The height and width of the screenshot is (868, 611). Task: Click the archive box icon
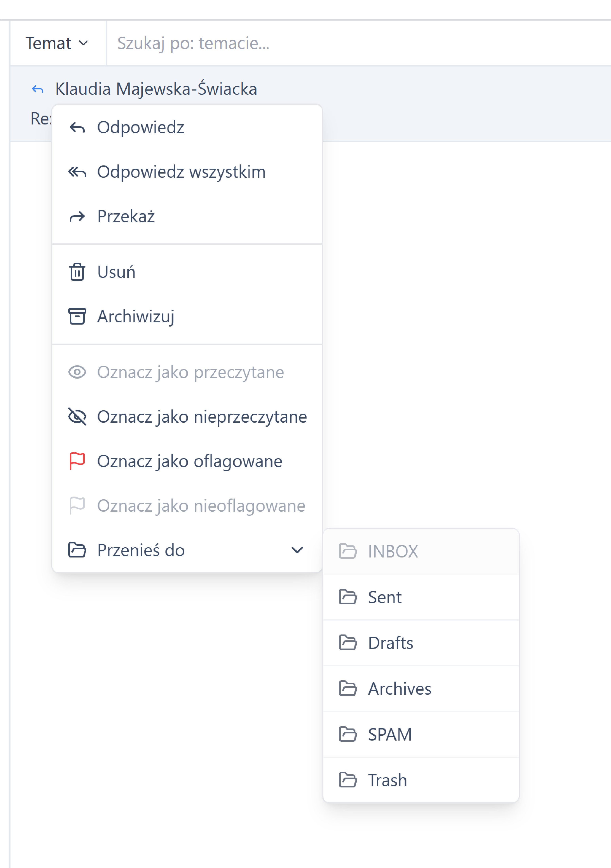(77, 316)
